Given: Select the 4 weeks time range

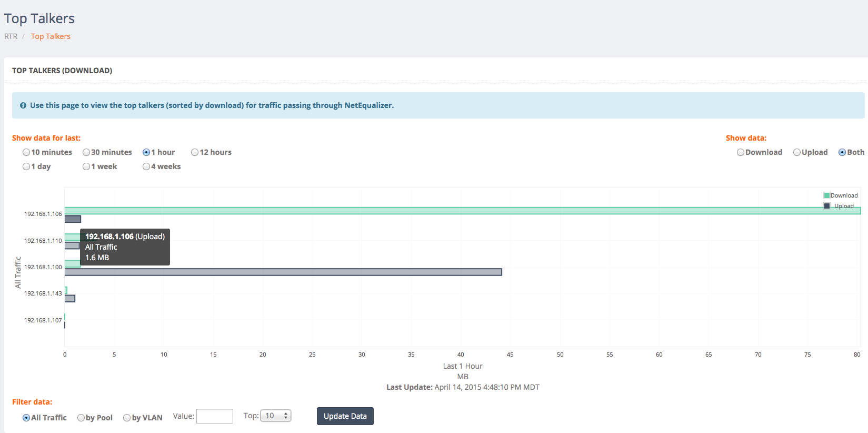Looking at the screenshot, I should click(146, 166).
